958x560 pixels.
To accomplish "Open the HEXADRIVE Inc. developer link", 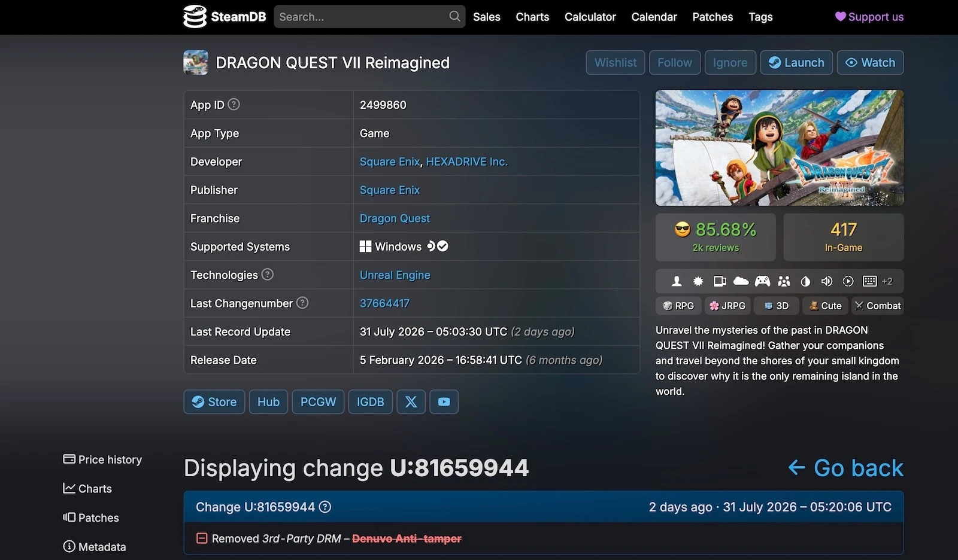I will 467,162.
